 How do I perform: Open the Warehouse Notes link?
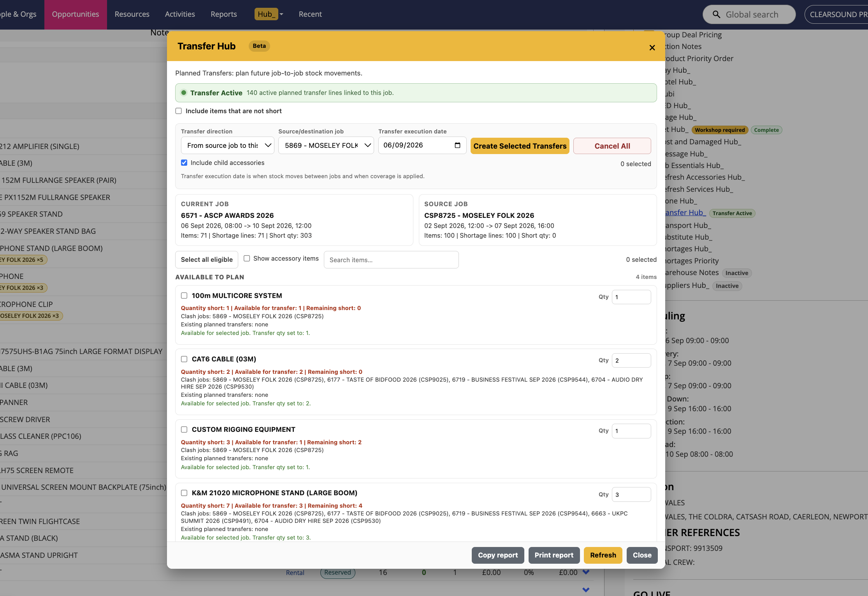pos(692,273)
